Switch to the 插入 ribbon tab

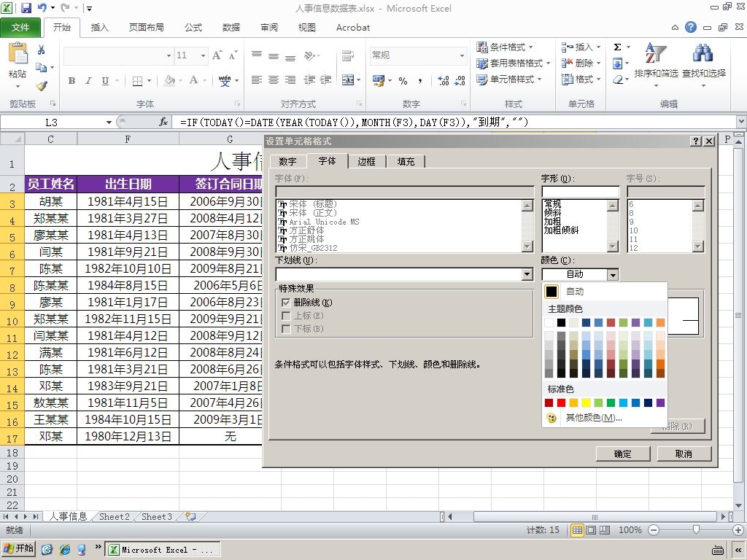99,27
